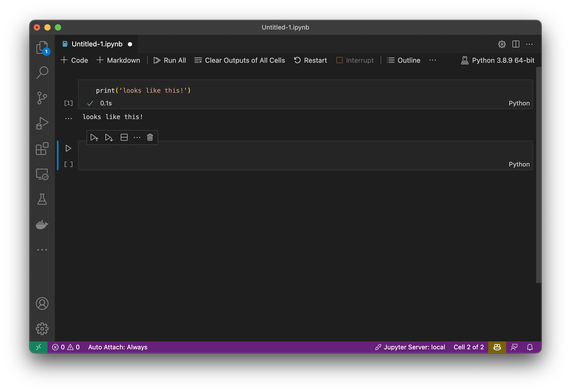This screenshot has height=392, width=571.
Task: Open editor More Actions menu
Action: pos(529,44)
